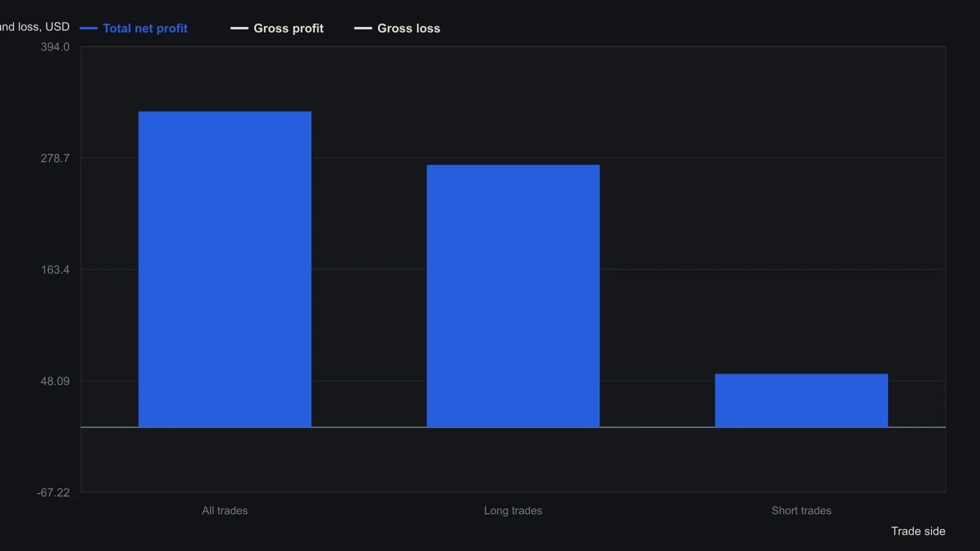Click the white Gross loss legend line
This screenshot has height=551, width=980.
[363, 28]
